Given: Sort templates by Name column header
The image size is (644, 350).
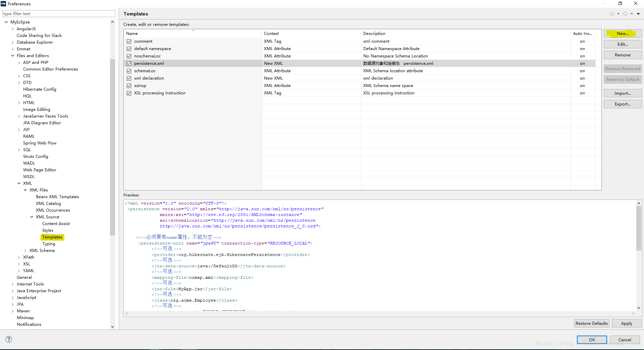Looking at the screenshot, I should 193,34.
